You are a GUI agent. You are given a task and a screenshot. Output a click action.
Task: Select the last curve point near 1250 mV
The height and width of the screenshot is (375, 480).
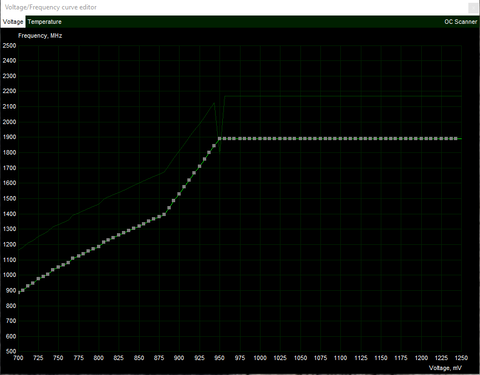click(x=456, y=138)
